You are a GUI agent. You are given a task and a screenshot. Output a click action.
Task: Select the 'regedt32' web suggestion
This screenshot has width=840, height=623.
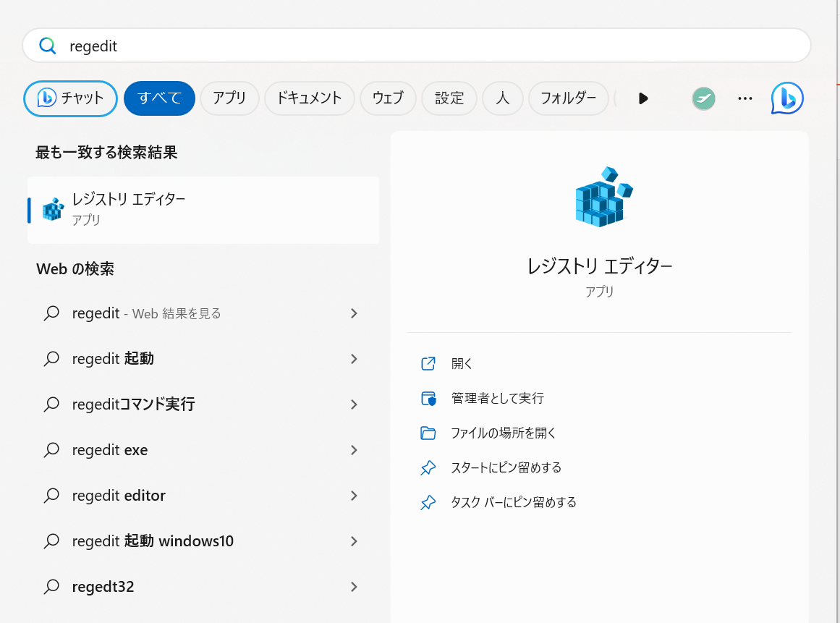[x=203, y=587]
